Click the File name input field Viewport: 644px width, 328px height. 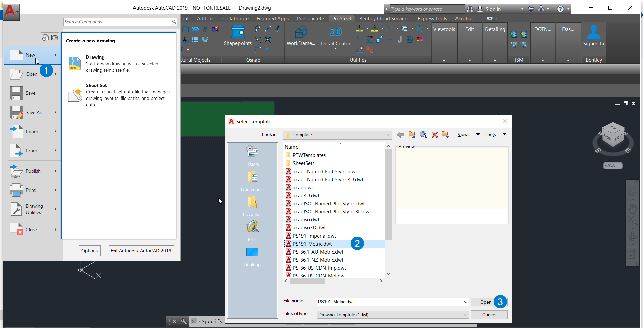(393, 302)
